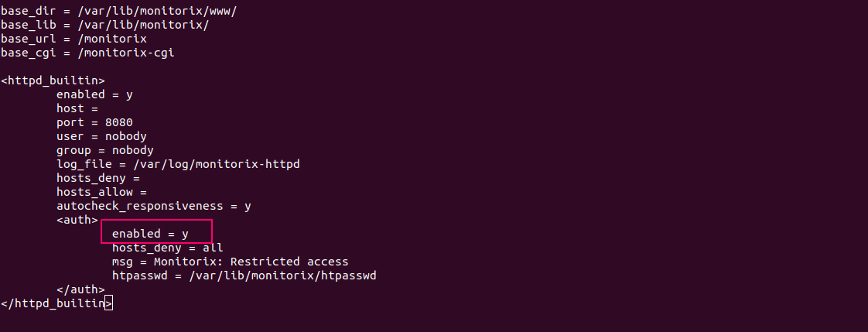Screen dimensions: 868x332
Task: Place cursor after hosts_allow = setting
Action: pyautogui.click(x=149, y=192)
